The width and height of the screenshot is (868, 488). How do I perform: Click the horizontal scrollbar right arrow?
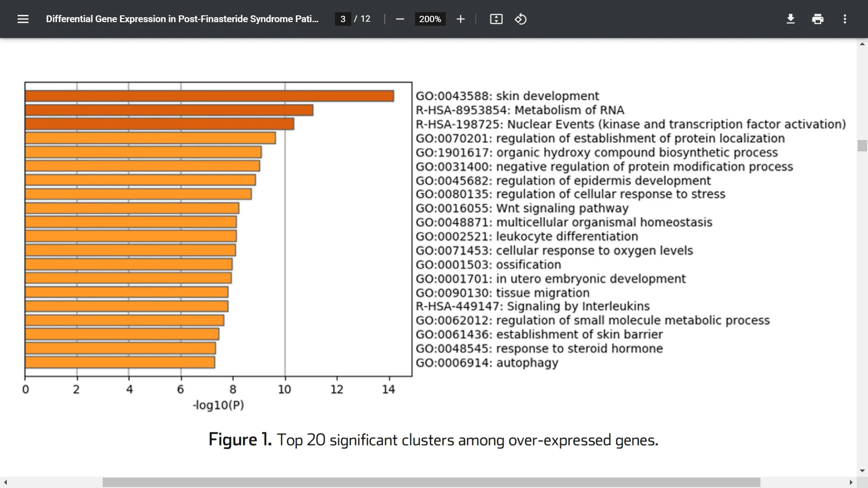851,483
